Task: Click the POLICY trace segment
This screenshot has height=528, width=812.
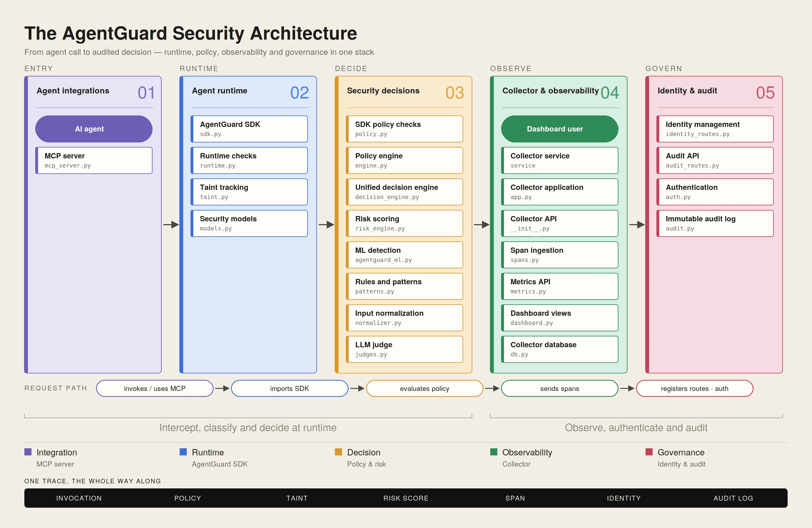Action: pos(188,498)
